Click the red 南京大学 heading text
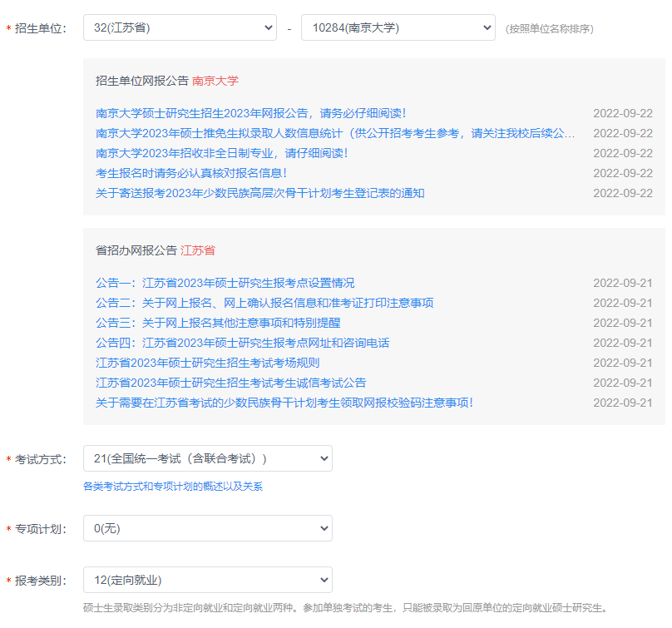 pyautogui.click(x=215, y=81)
